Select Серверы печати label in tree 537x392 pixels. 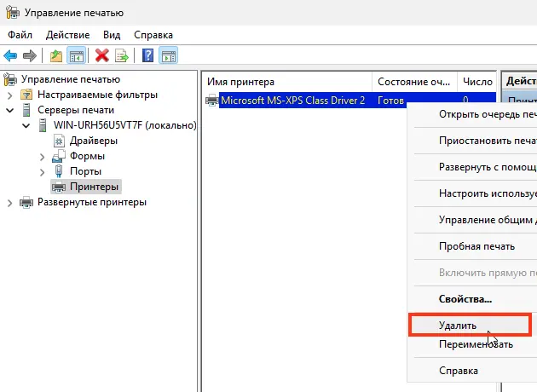[x=76, y=110]
